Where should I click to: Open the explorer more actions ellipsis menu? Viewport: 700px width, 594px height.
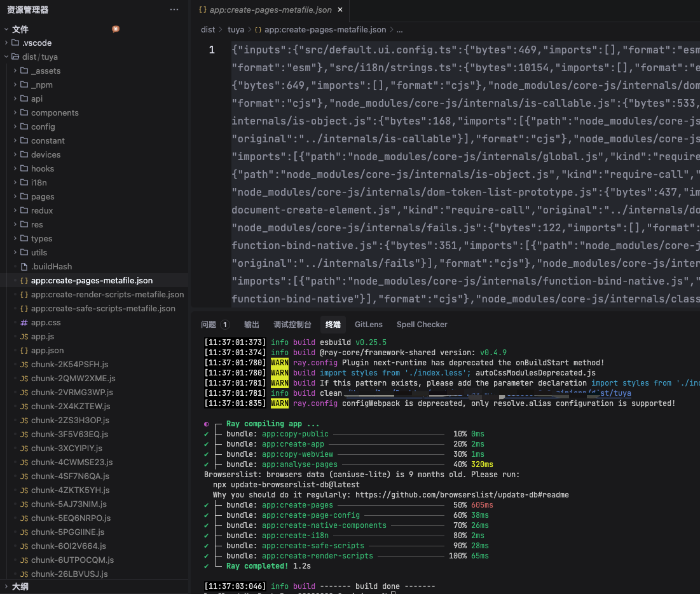174,10
